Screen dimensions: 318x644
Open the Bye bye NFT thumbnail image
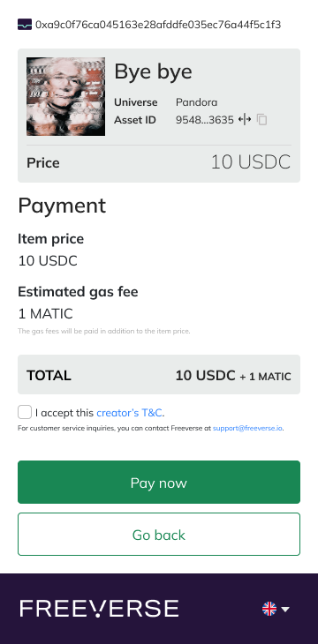66,96
